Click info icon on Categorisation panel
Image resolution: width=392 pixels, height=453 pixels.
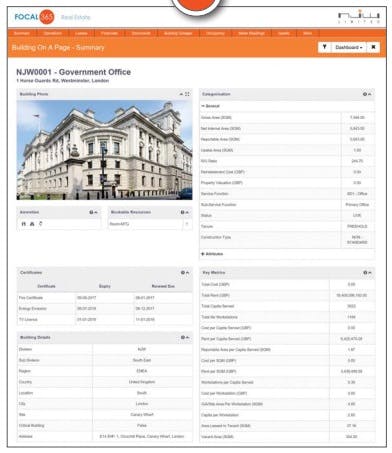pyautogui.click(x=364, y=94)
